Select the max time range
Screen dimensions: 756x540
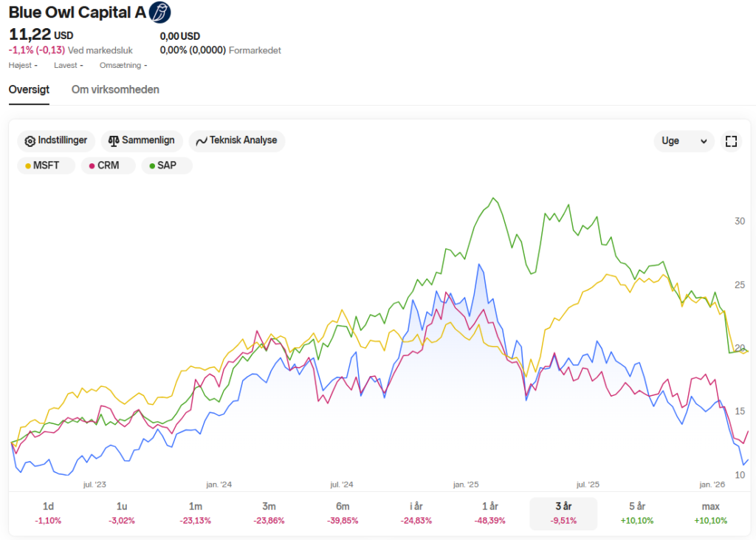point(711,513)
